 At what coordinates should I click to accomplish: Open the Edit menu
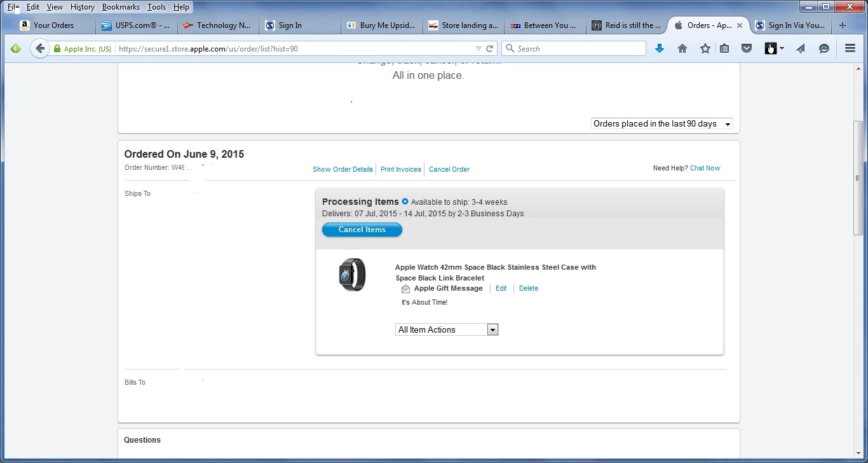[x=33, y=7]
